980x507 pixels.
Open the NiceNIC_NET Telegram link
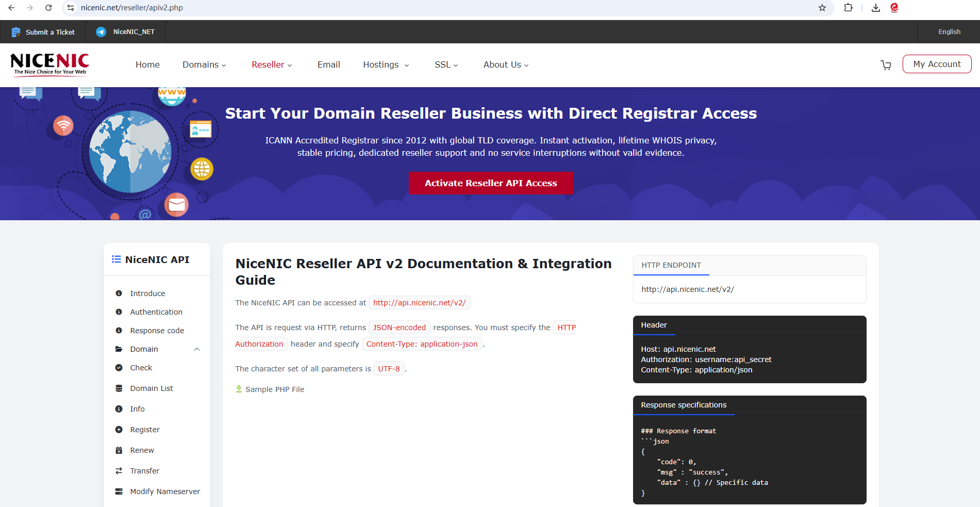point(134,32)
